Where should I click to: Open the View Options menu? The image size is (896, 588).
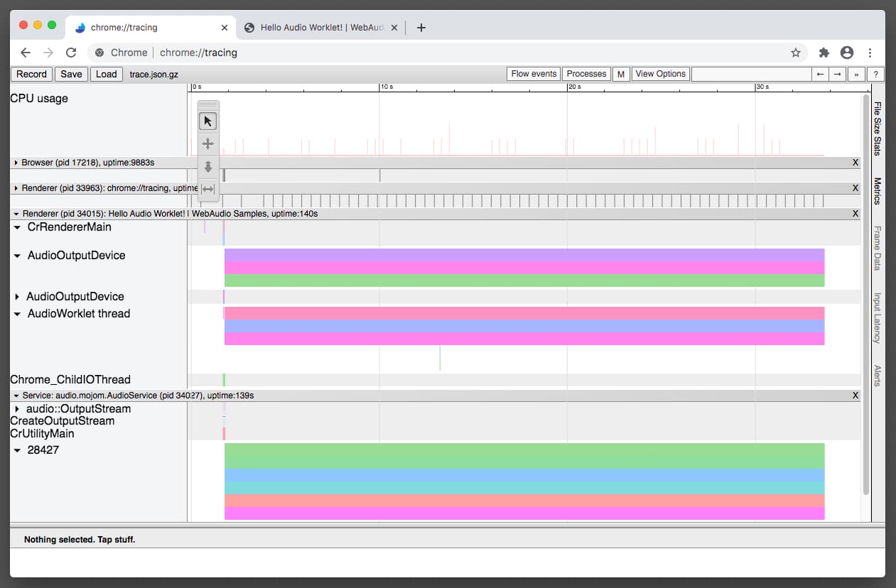click(660, 73)
